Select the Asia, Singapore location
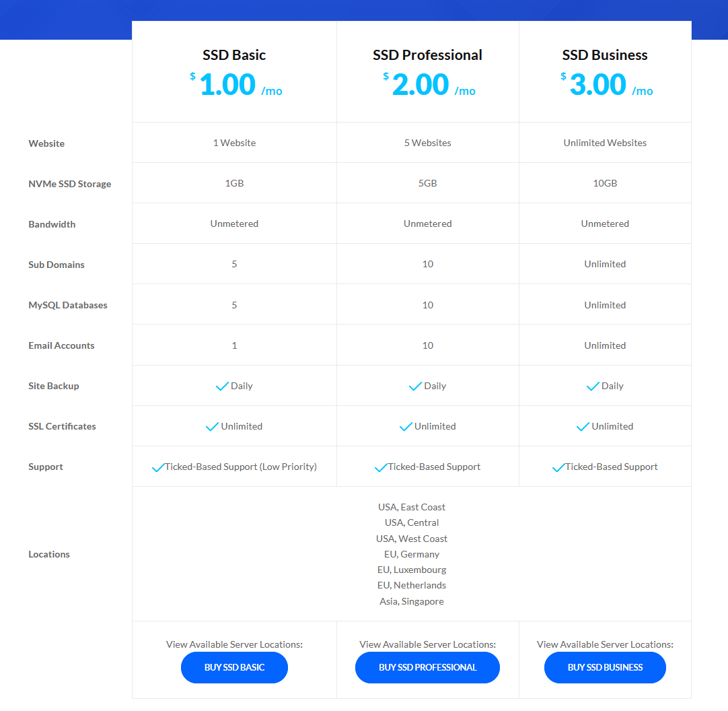This screenshot has height=711, width=728. 412,601
